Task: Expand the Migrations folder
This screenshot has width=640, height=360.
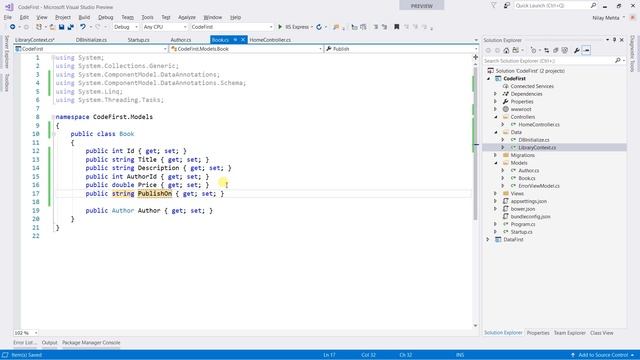Action: pos(496,155)
